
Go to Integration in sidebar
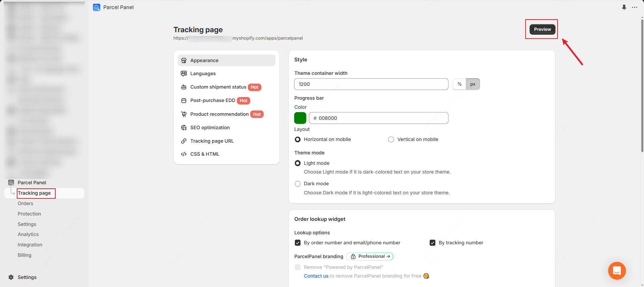click(30, 245)
